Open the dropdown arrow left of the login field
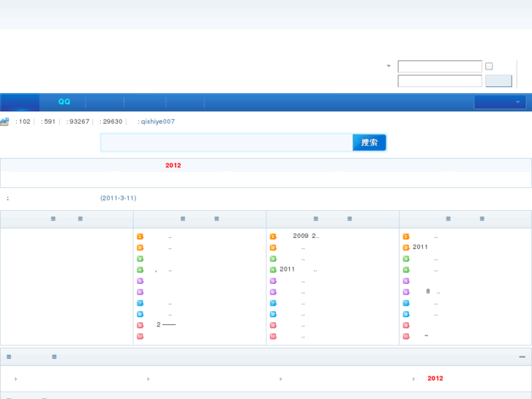532x399 pixels. [389, 67]
